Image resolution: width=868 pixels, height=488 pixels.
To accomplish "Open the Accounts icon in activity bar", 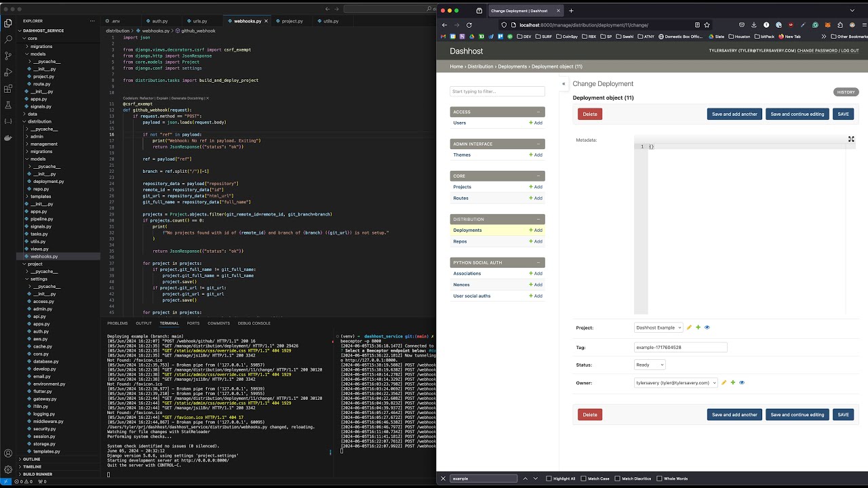I will [x=8, y=453].
